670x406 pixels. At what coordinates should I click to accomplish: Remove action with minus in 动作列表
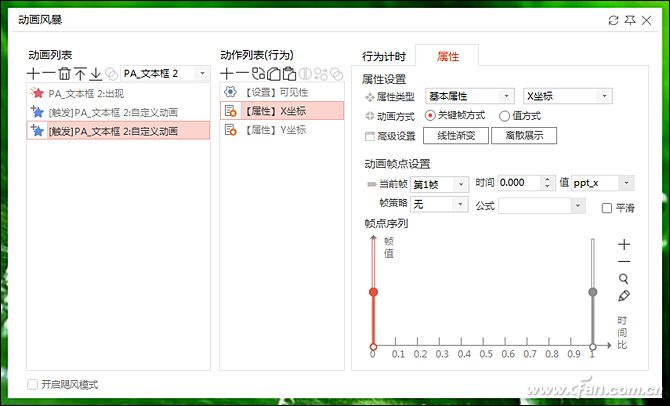242,74
